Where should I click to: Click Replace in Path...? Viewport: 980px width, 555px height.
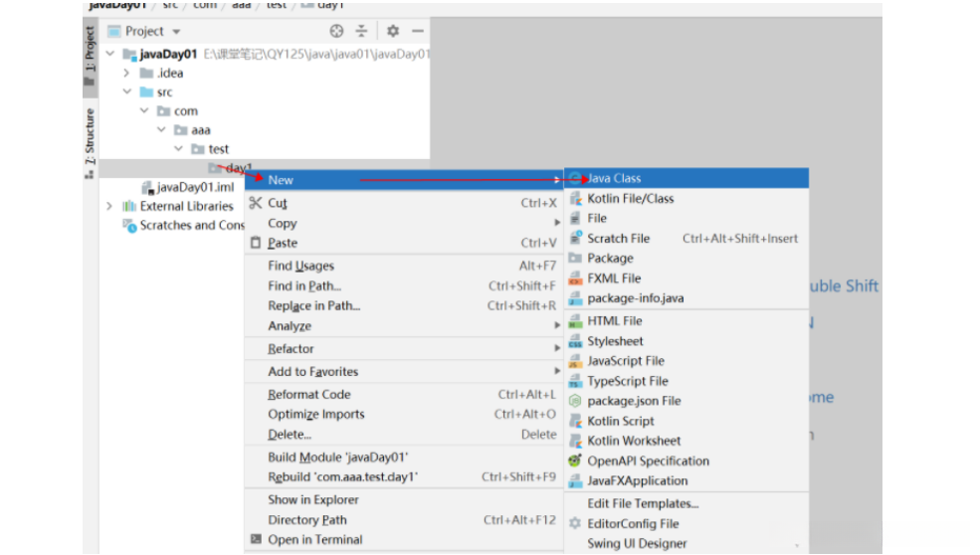tap(404, 305)
